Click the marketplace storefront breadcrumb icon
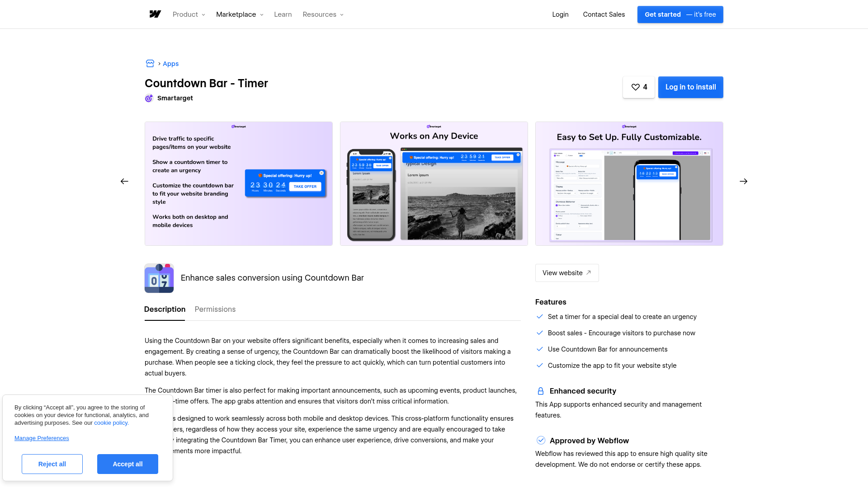Viewport: 868px width, 488px height. (150, 64)
